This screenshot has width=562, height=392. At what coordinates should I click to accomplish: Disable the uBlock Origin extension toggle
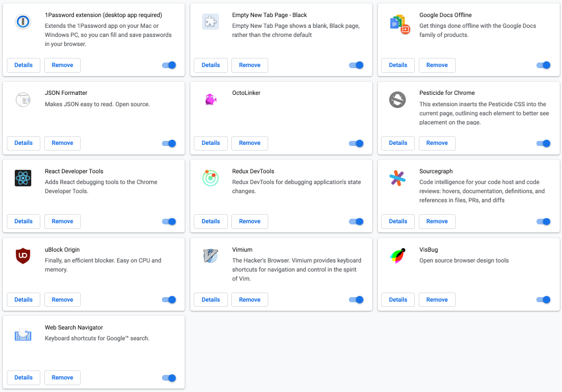pyautogui.click(x=169, y=300)
